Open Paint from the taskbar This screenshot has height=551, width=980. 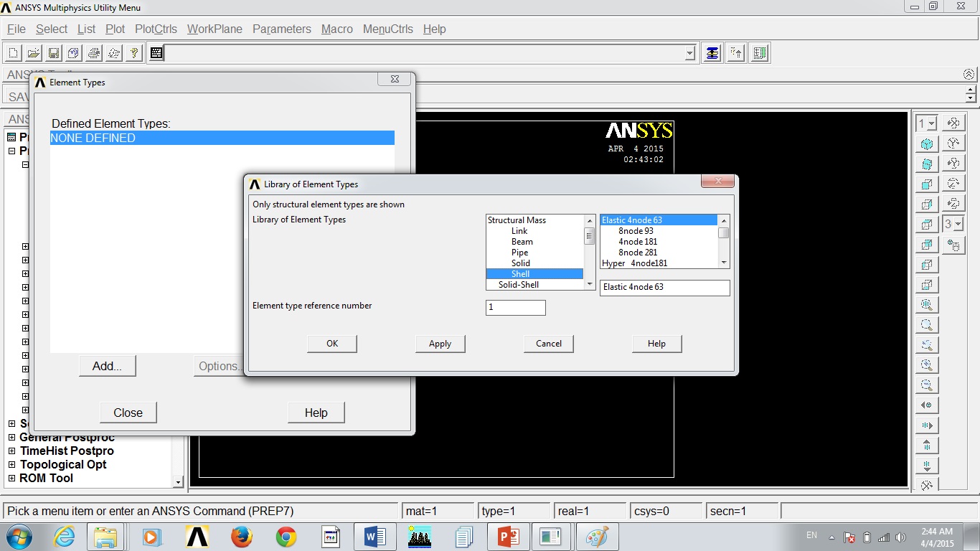click(597, 537)
